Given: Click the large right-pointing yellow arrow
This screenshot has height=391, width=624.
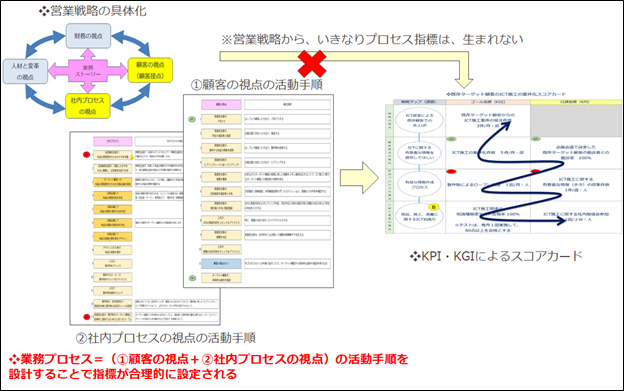Looking at the screenshot, I should point(359,178).
